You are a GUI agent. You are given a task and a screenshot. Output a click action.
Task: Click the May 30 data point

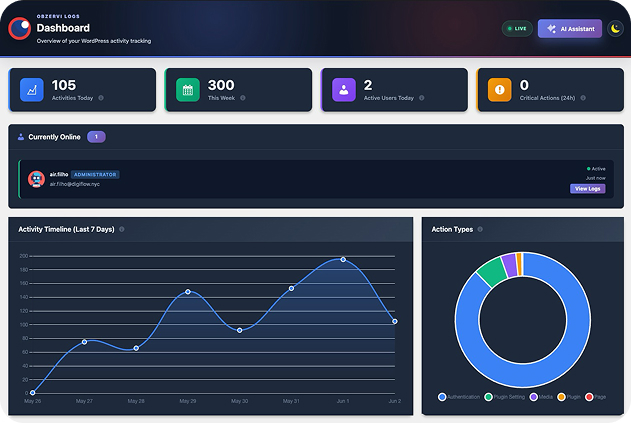pos(239,330)
